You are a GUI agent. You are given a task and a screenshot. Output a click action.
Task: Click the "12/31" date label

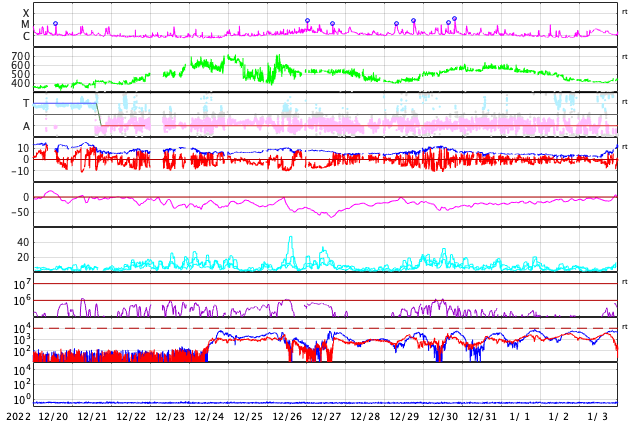tap(482, 416)
